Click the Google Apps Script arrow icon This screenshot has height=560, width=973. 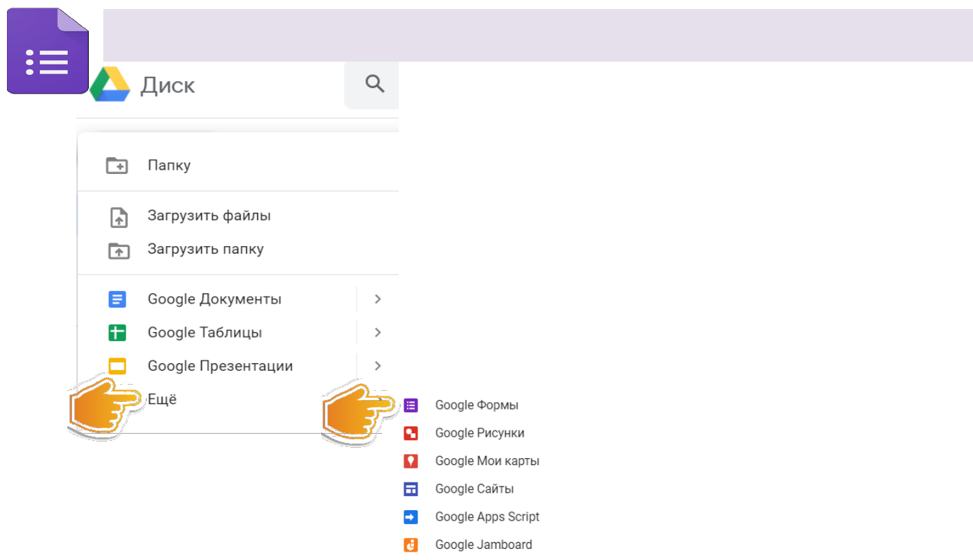tap(411, 517)
